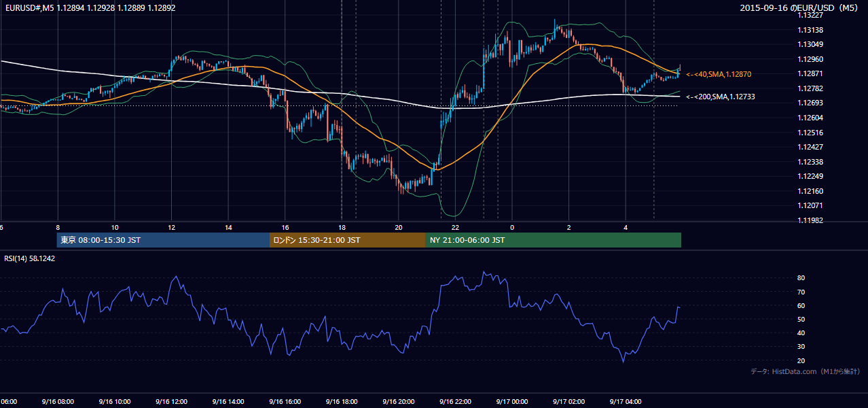This screenshot has width=868, height=408.
Task: Click the 9/16 22:00 bottom time label
Action: [455, 401]
